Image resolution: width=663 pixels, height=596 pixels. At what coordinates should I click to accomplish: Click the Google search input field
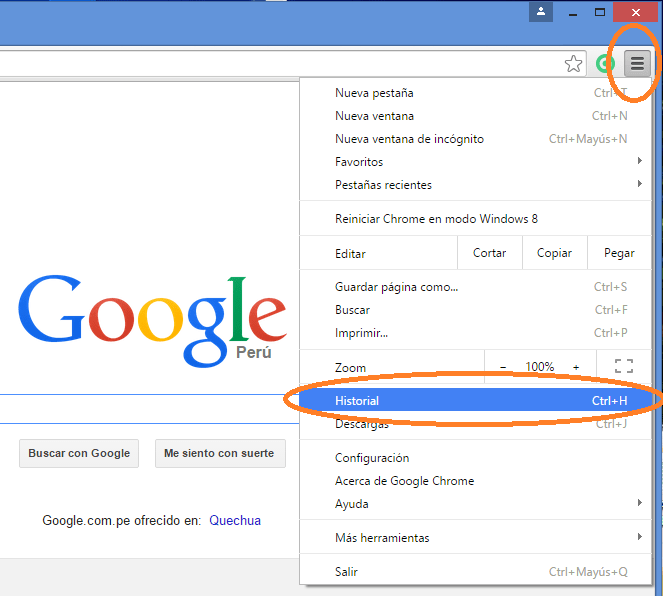[150, 409]
